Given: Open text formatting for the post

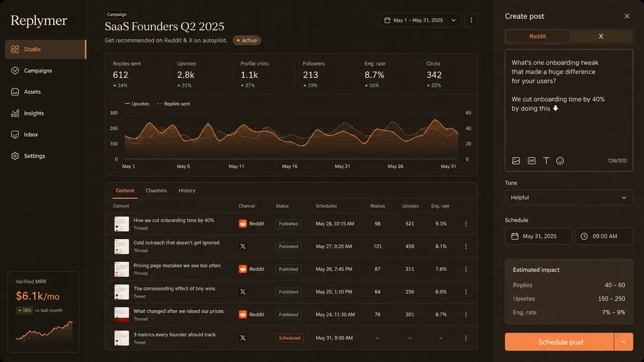Looking at the screenshot, I should pyautogui.click(x=546, y=161).
